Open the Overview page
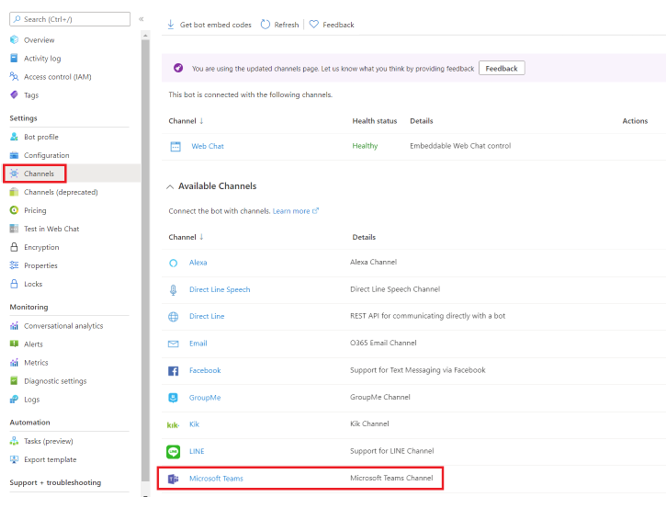Screen dimensions: 668x508 click(x=39, y=40)
